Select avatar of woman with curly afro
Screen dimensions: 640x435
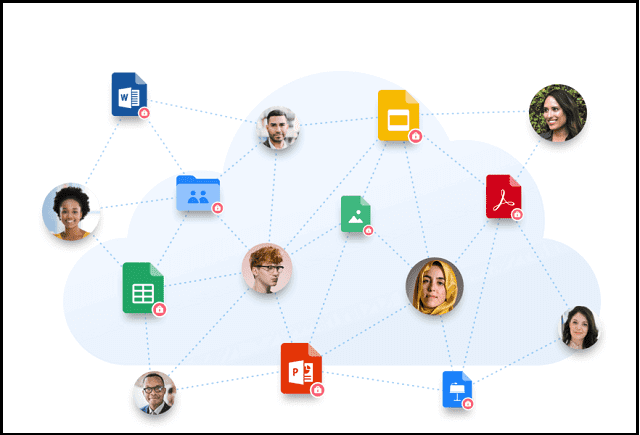coord(71,212)
